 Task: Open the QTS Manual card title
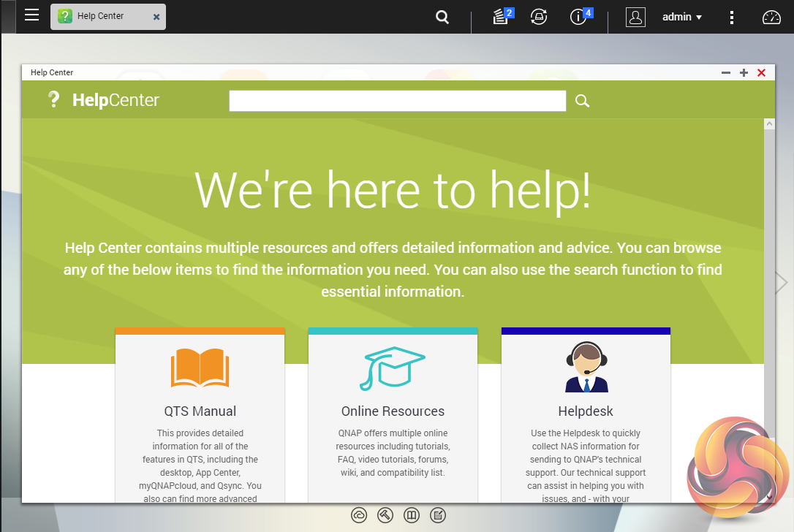[200, 411]
